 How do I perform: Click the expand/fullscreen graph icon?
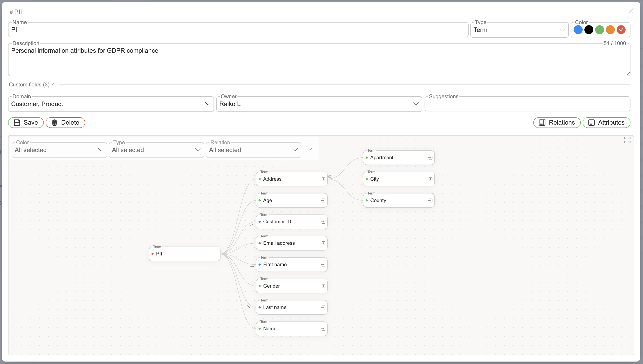click(x=628, y=140)
